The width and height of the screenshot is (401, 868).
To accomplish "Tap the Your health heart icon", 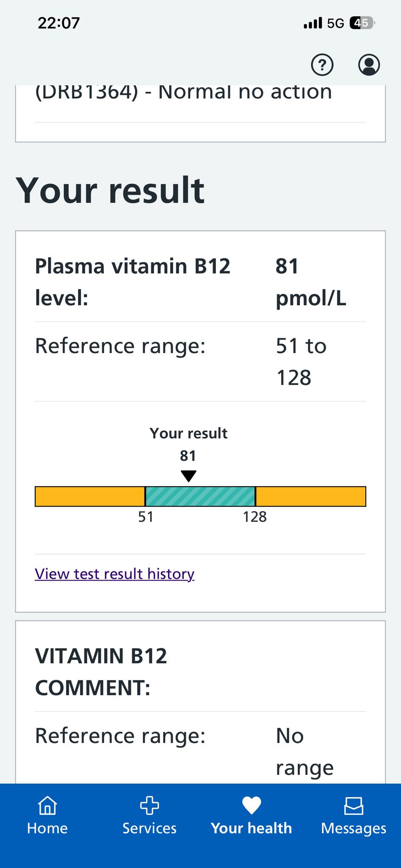I will pos(252,805).
